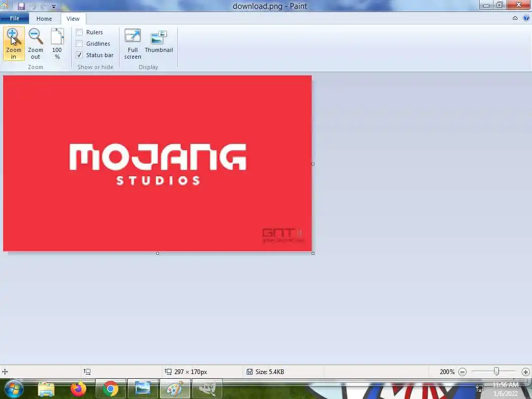
Task: Enable the Rulers checkbox
Action: [79, 32]
